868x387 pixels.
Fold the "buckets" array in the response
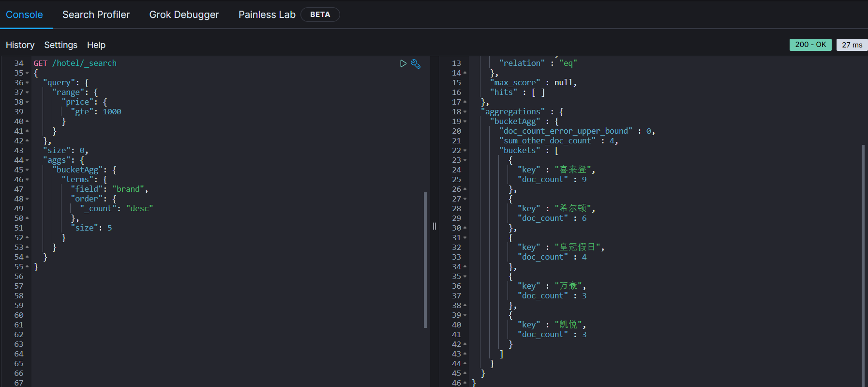465,151
